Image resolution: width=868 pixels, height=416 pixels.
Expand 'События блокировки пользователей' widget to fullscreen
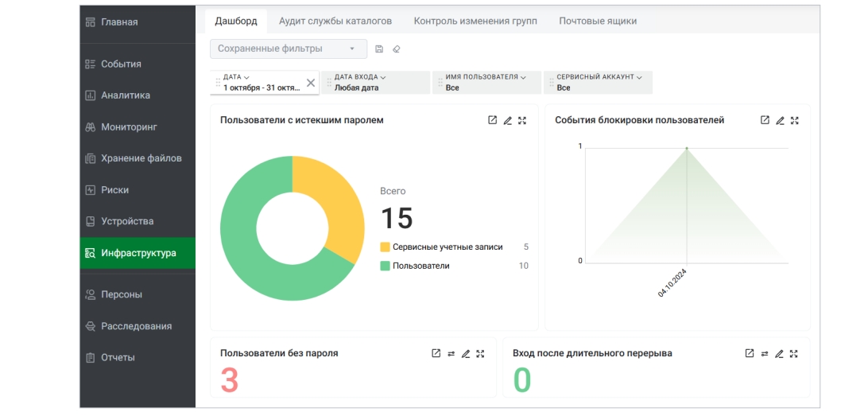pos(794,121)
